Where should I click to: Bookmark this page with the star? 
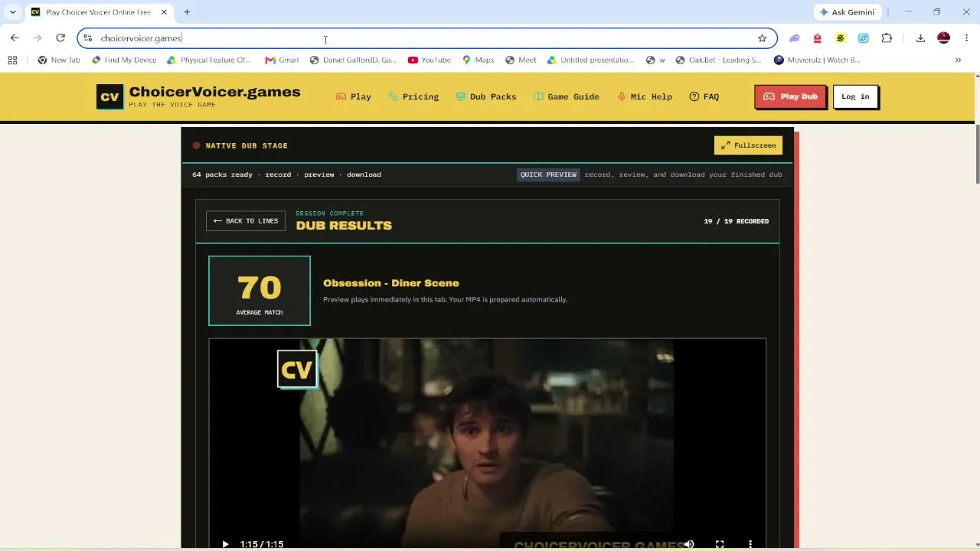762,38
